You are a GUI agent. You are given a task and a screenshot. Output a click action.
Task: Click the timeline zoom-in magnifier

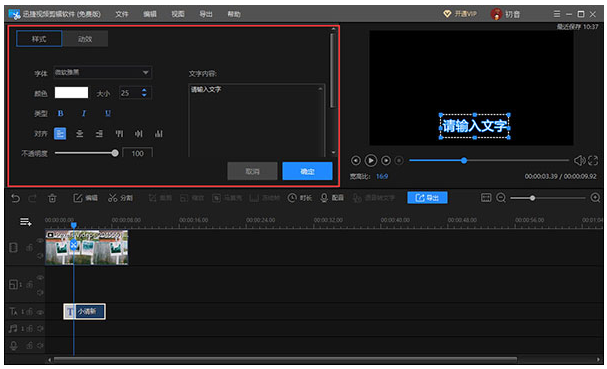[x=595, y=198]
